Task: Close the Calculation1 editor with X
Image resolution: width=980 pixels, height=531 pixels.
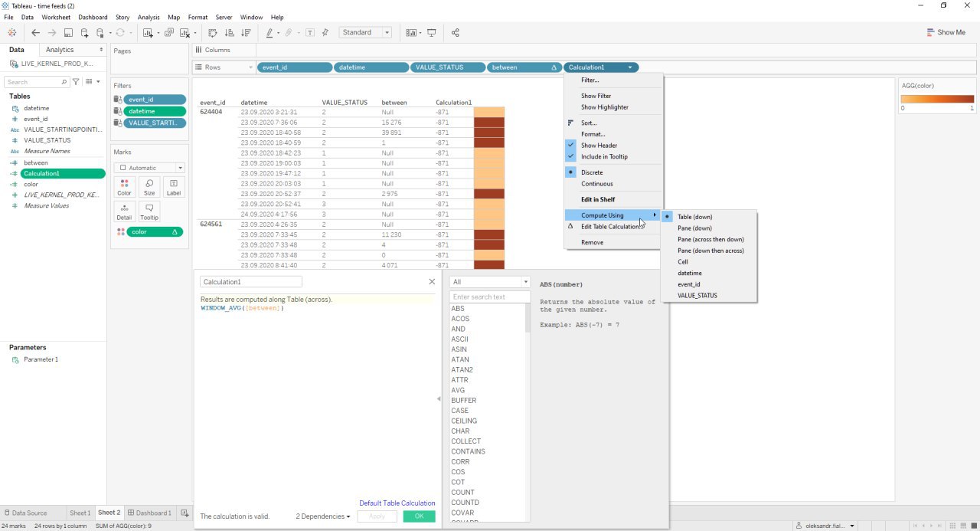Action: click(x=432, y=282)
